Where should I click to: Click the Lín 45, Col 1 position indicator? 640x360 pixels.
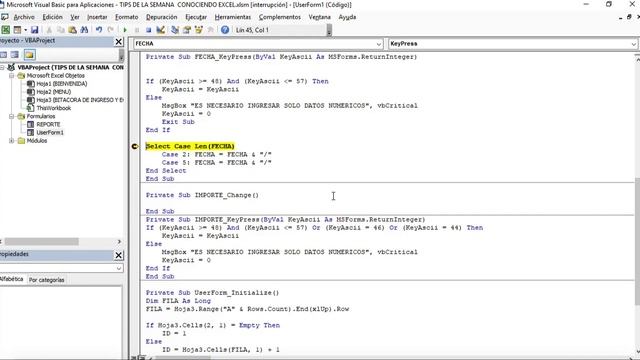click(x=252, y=30)
